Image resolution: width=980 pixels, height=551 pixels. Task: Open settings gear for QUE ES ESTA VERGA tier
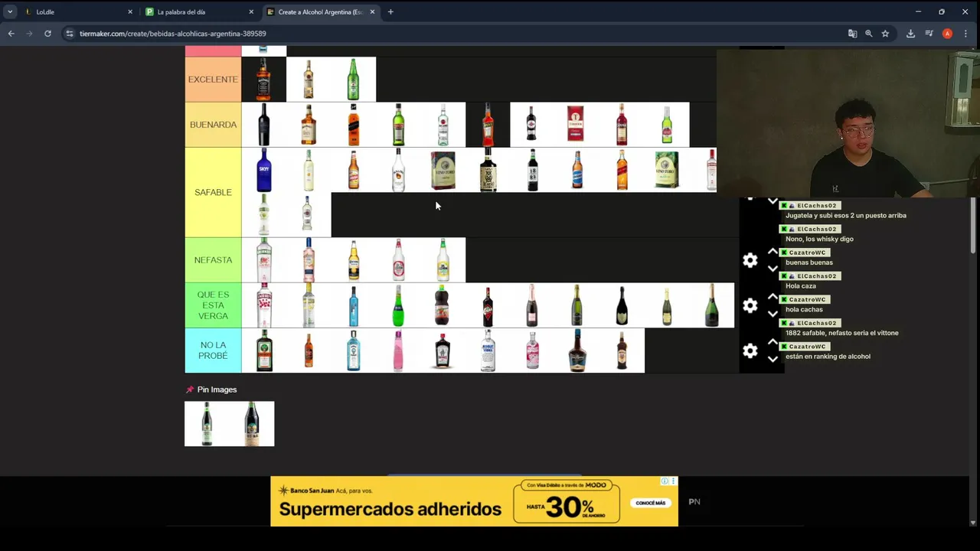[x=750, y=305]
